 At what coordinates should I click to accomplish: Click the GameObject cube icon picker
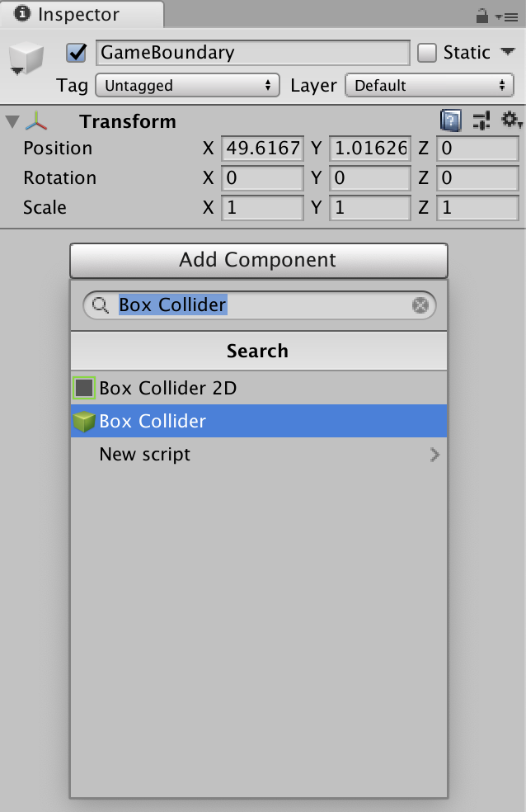point(26,59)
